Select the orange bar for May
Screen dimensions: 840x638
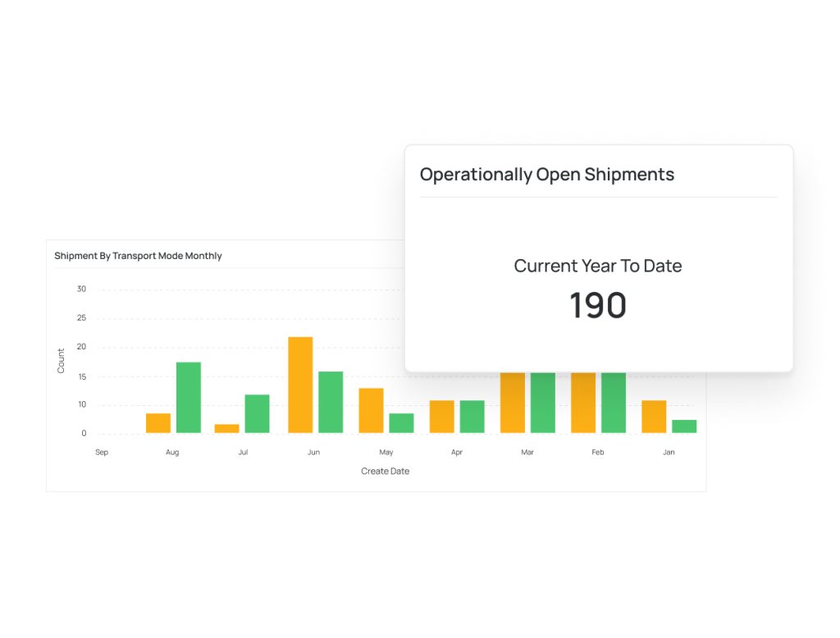(371, 410)
